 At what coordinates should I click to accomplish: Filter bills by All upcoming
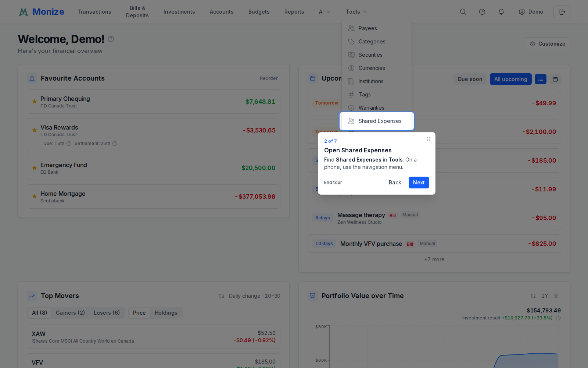(511, 79)
